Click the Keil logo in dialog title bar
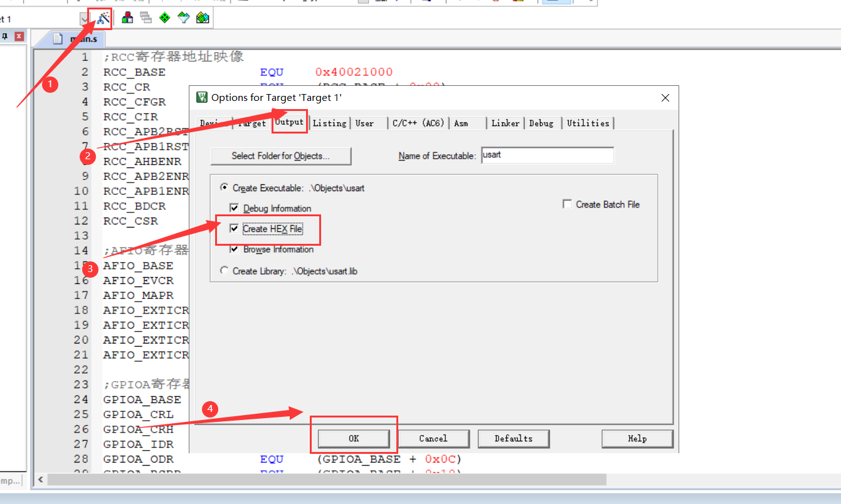Viewport: 841px width, 504px height. click(x=202, y=97)
